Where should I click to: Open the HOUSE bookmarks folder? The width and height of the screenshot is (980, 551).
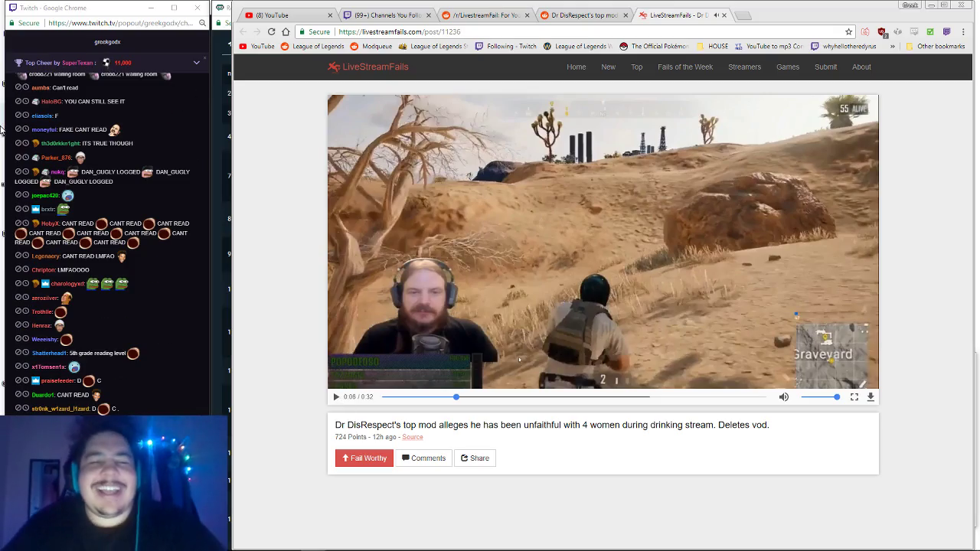click(x=713, y=46)
